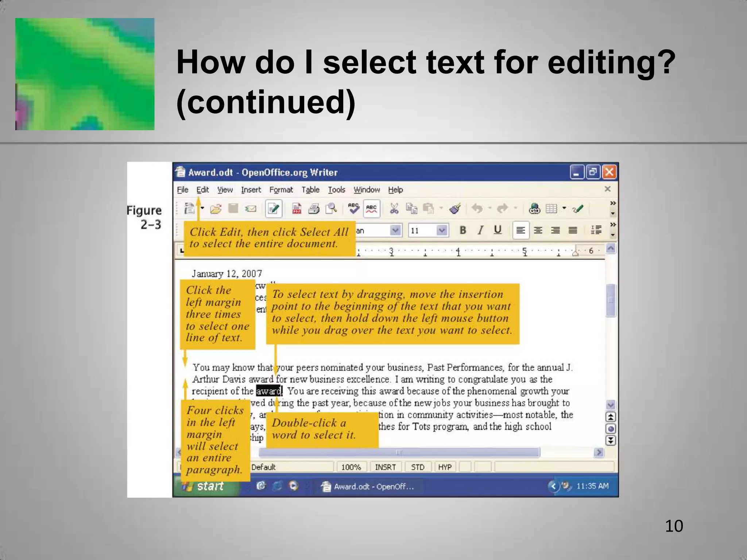
Task: Select Centered alignment
Action: [x=538, y=230]
